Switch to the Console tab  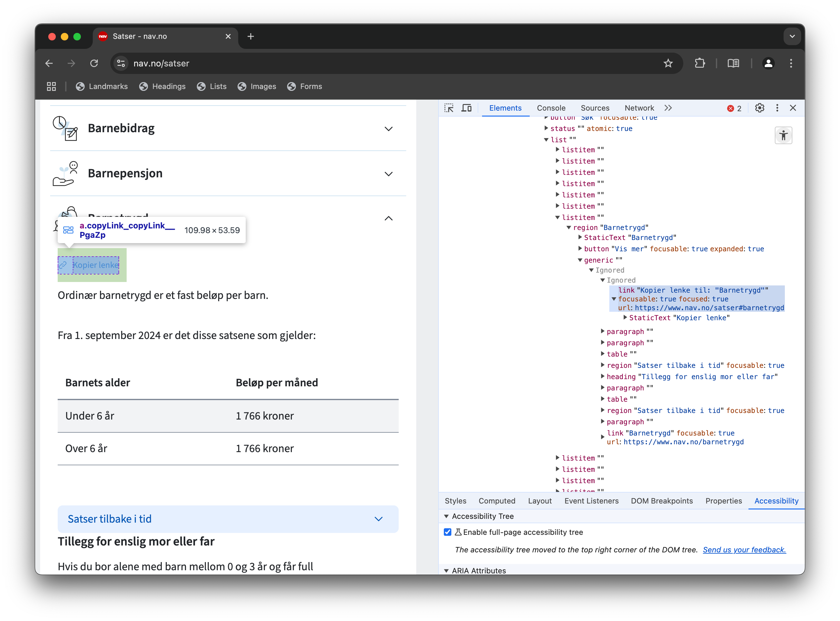[551, 108]
